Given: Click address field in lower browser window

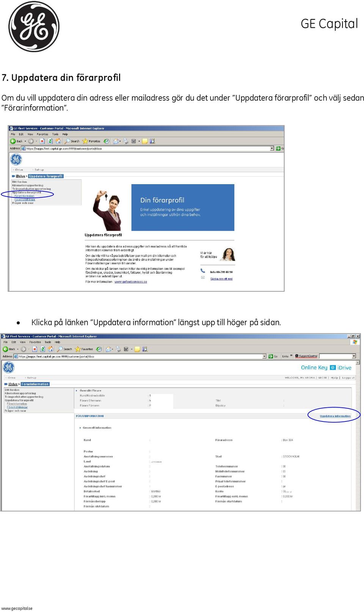Looking at the screenshot, I should [x=140, y=356].
